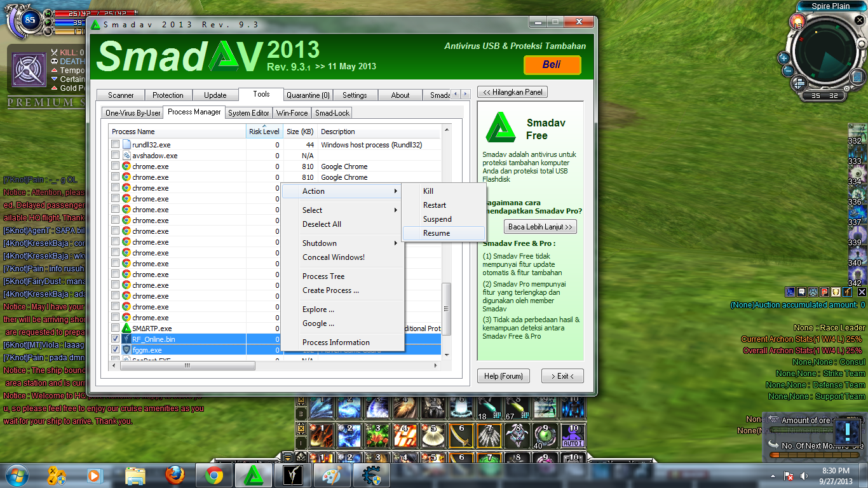Uncheck the RF_Online.bin process checkbox
Screen dimensions: 868x488
(115, 339)
